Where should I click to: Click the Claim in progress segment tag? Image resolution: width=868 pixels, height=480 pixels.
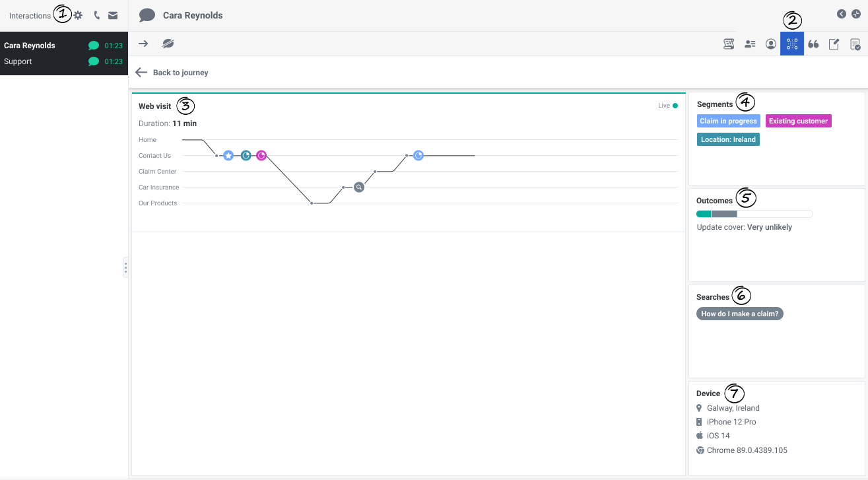coord(729,121)
